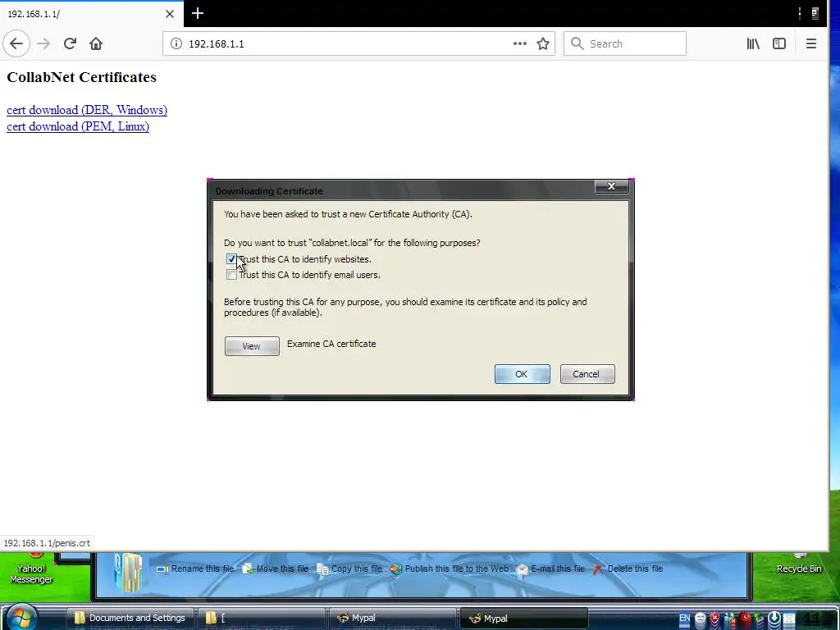Switch to the first Mypal taskbar button
840x630 pixels.
[393, 619]
